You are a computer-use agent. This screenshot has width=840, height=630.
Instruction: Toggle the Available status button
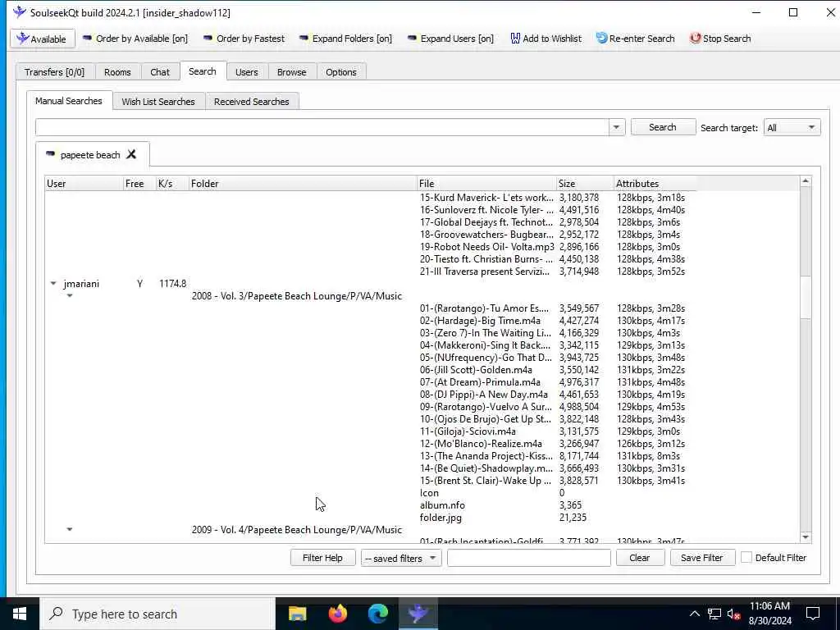click(x=43, y=39)
